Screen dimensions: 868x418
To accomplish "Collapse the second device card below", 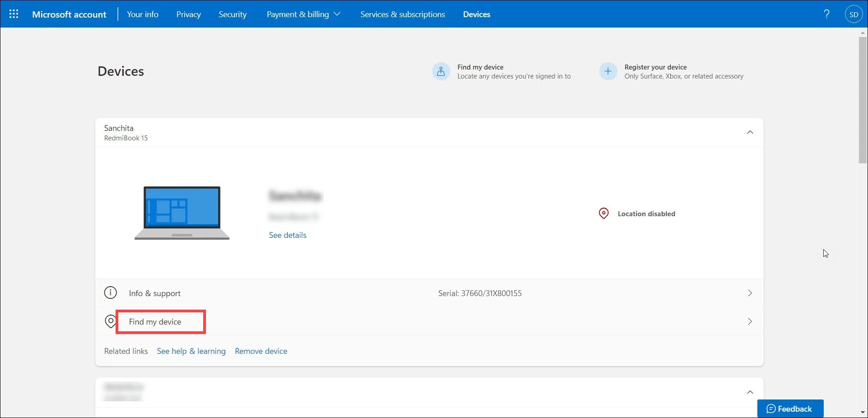I will 750,392.
